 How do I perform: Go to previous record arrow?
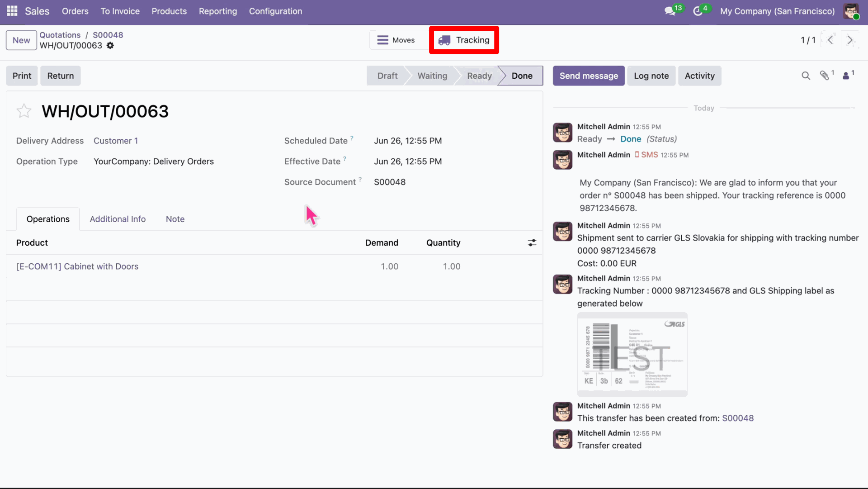[830, 40]
